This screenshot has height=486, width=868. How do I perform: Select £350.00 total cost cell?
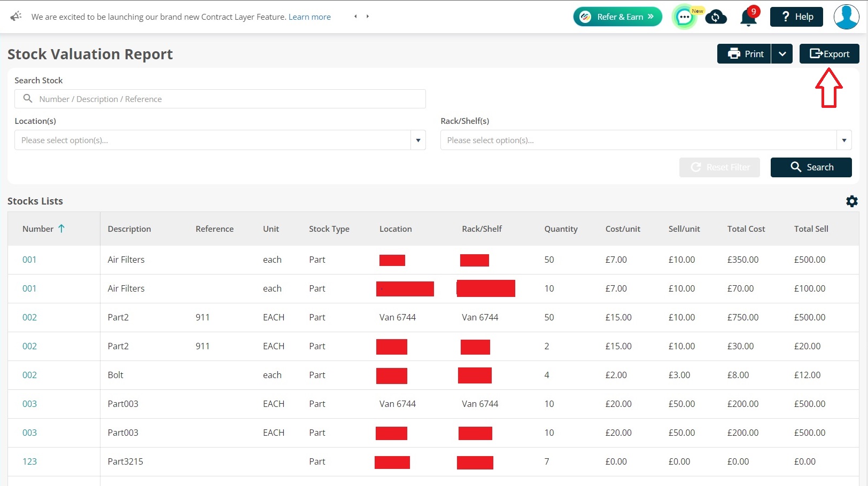tap(743, 260)
